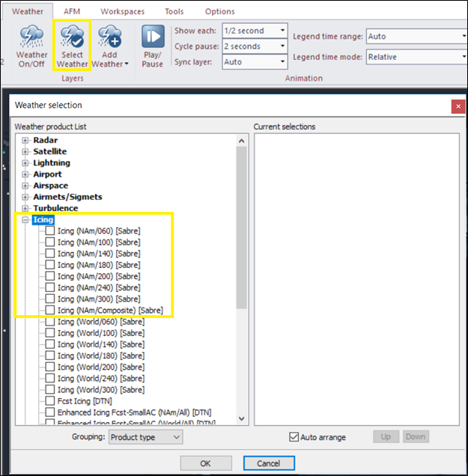Switch to the AFM tab

[x=72, y=11]
